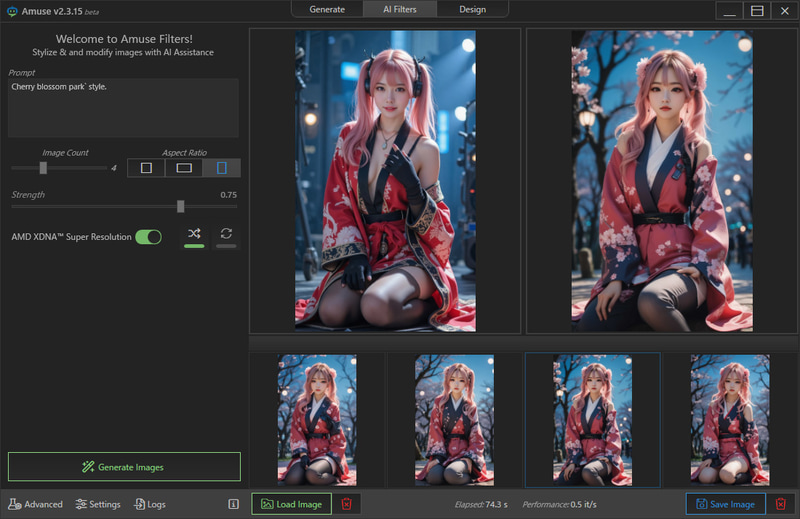Click the Generate Images button
This screenshot has height=519, width=800.
click(x=124, y=467)
